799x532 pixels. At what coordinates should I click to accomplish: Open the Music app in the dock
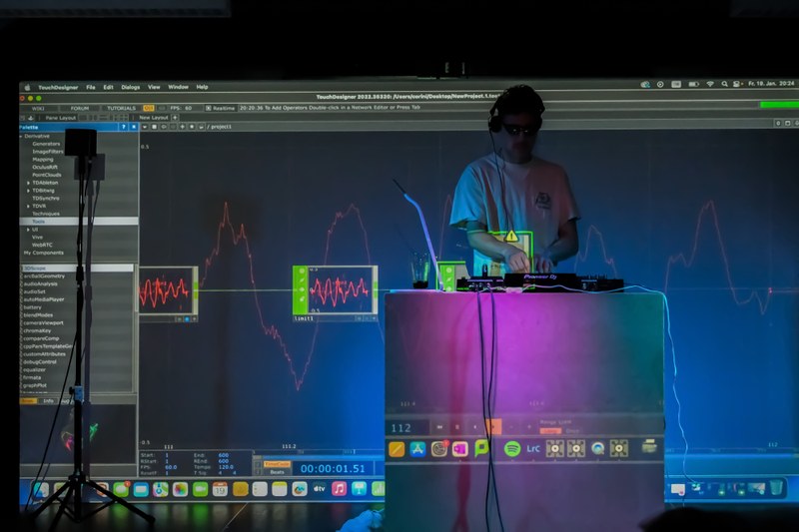tap(339, 488)
